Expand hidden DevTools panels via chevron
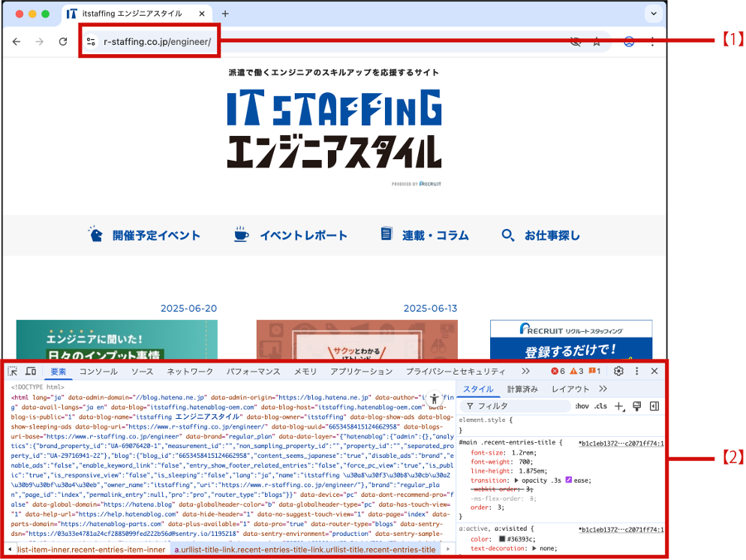Screen dimensions: 746x560 pyautogui.click(x=525, y=371)
